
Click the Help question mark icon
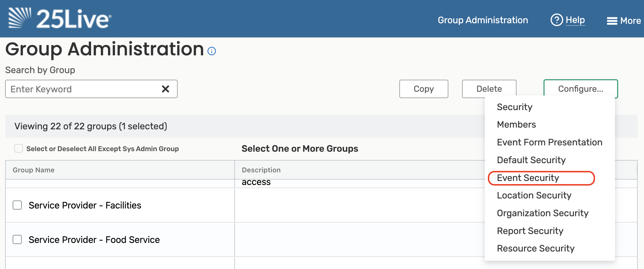557,20
